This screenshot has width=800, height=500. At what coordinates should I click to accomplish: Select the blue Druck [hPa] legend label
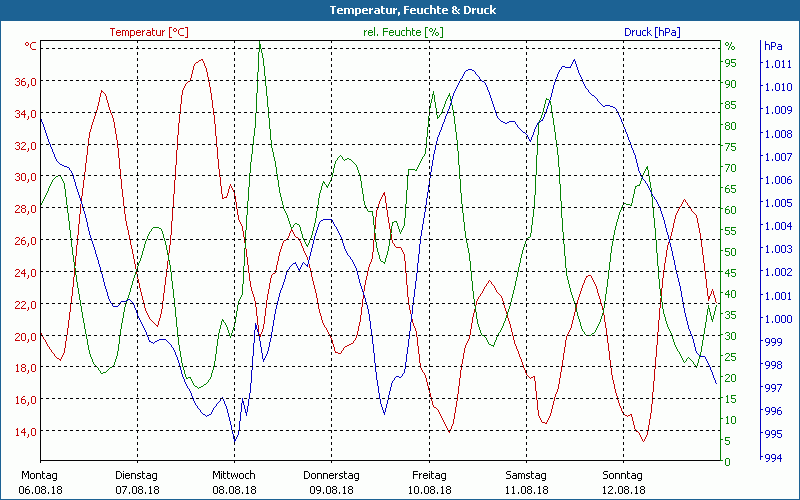(652, 32)
